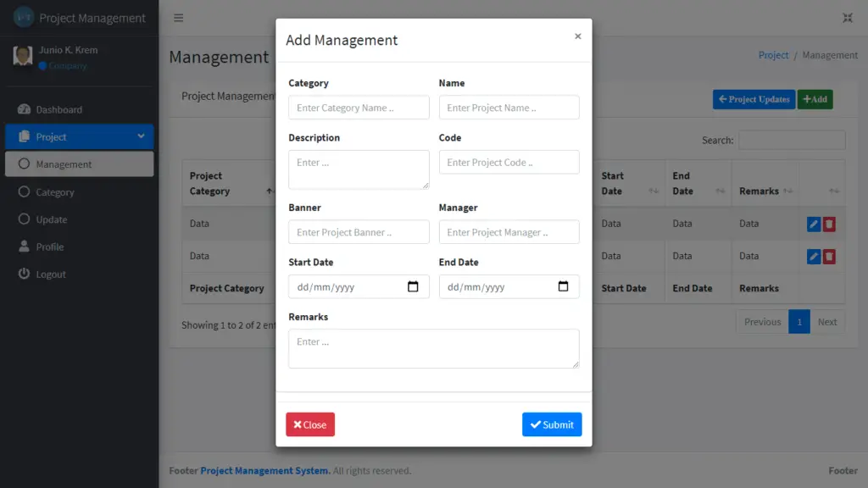Screen dimensions: 868x488
Task: Submit the Add Management form
Action: (552, 424)
